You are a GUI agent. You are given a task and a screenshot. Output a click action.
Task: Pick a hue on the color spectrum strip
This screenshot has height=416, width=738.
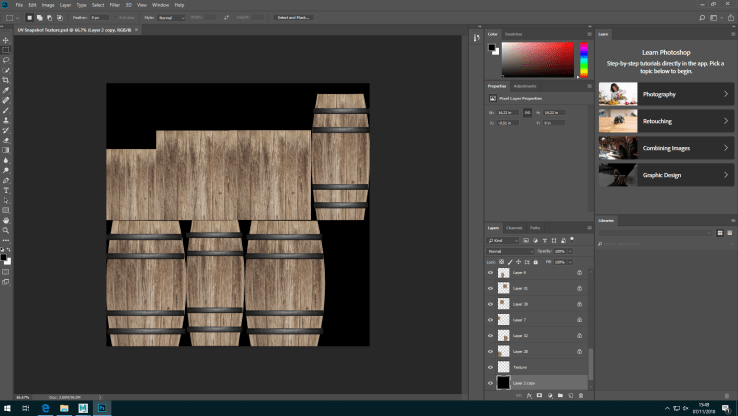[584, 60]
